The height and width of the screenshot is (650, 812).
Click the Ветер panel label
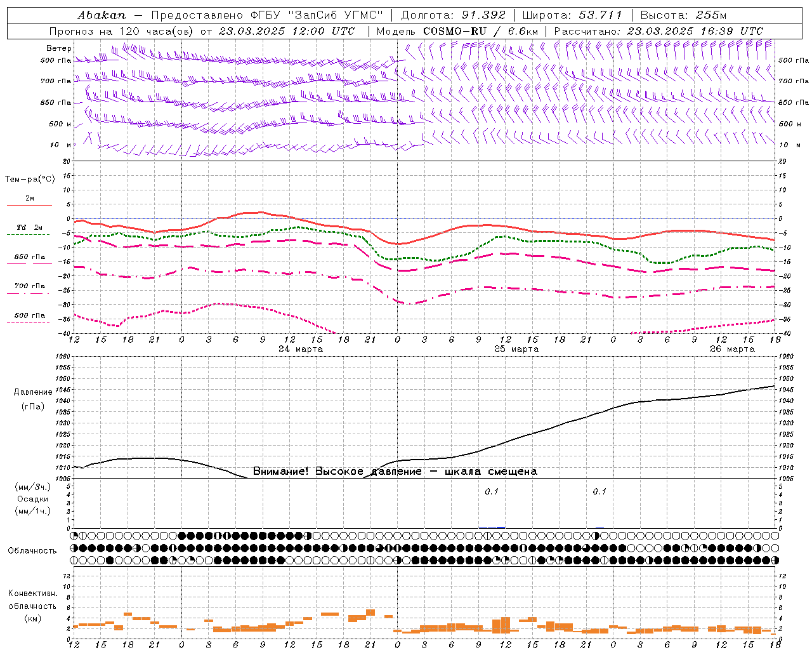(x=59, y=48)
